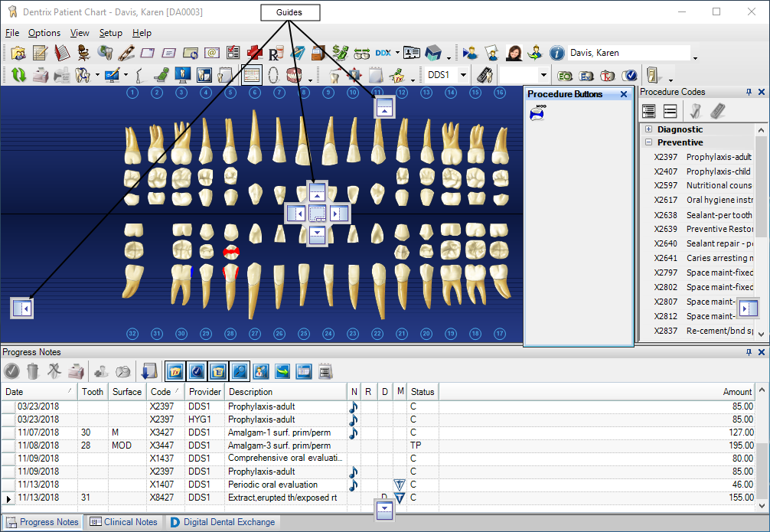
Task: Toggle existing work filter in Progress Notes
Action: [x=217, y=371]
